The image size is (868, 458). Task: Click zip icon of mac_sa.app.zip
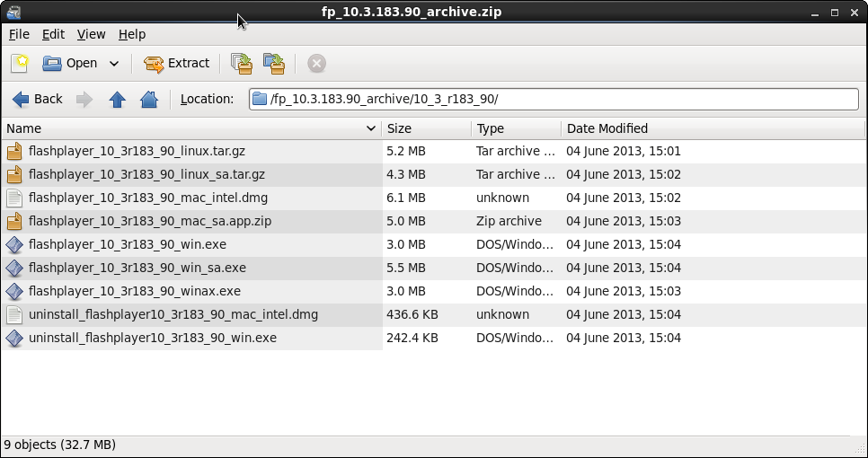click(x=14, y=221)
